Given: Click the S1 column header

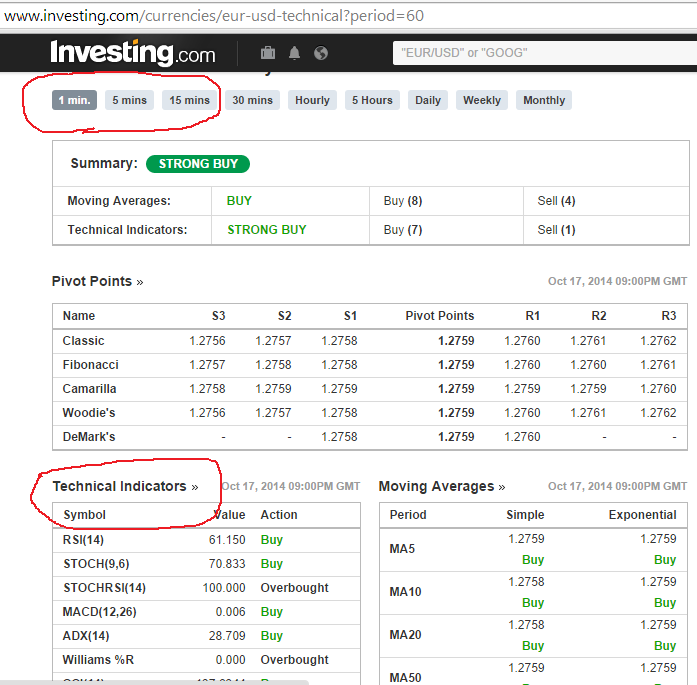Looking at the screenshot, I should pos(350,316).
